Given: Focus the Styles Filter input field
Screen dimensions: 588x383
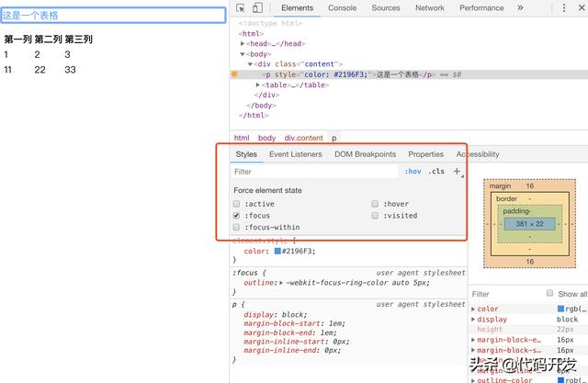Looking at the screenshot, I should pos(314,172).
